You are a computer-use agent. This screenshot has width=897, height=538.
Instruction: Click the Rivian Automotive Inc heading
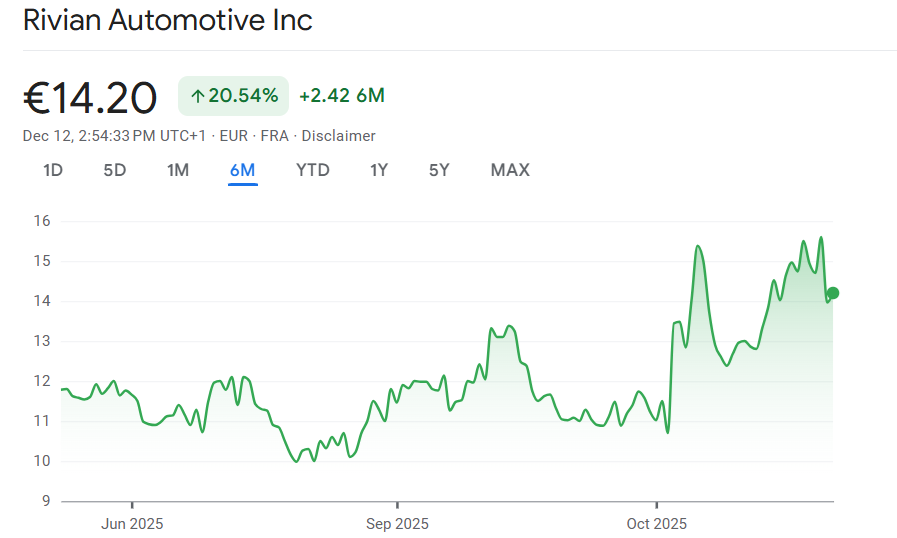click(x=167, y=20)
